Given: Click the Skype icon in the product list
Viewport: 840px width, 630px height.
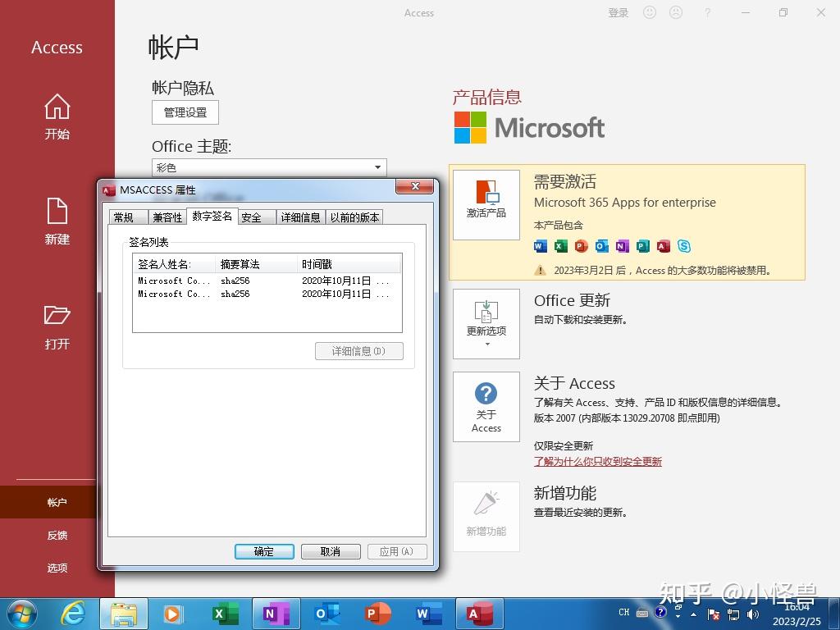Looking at the screenshot, I should [x=684, y=245].
